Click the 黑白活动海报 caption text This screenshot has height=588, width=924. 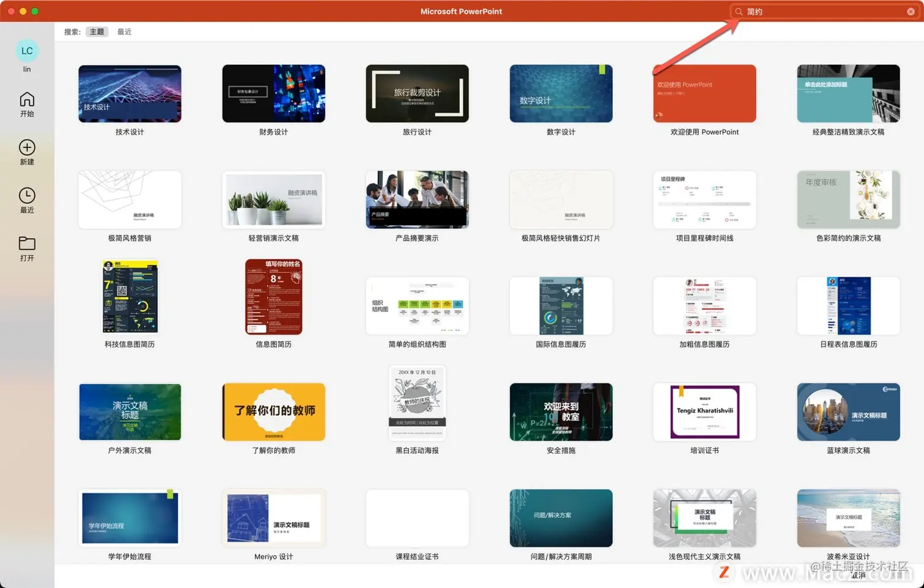(x=417, y=451)
